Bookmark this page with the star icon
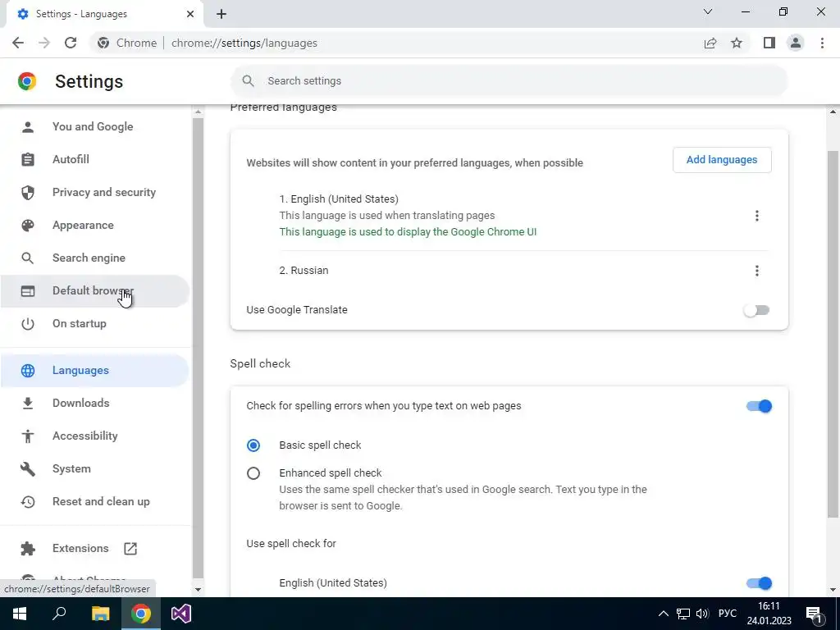The image size is (840, 630). [737, 43]
